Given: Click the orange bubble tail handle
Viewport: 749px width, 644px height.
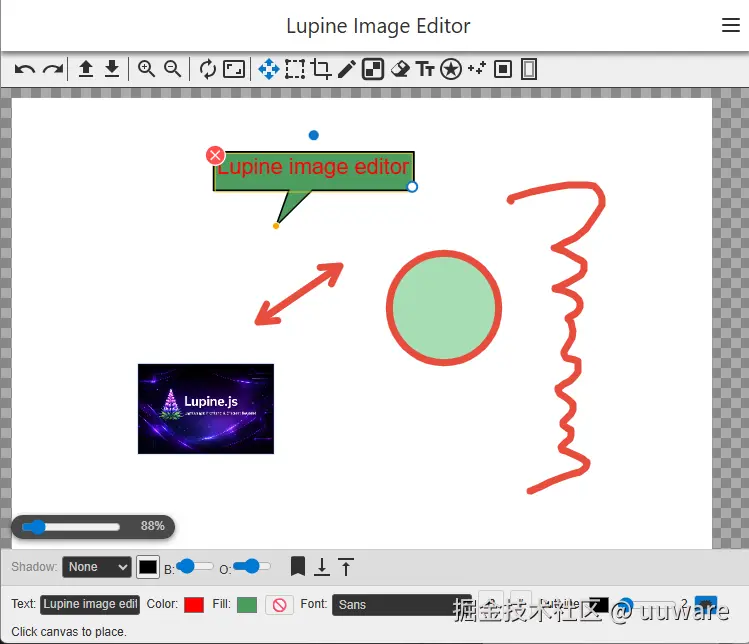Looking at the screenshot, I should point(276,226).
